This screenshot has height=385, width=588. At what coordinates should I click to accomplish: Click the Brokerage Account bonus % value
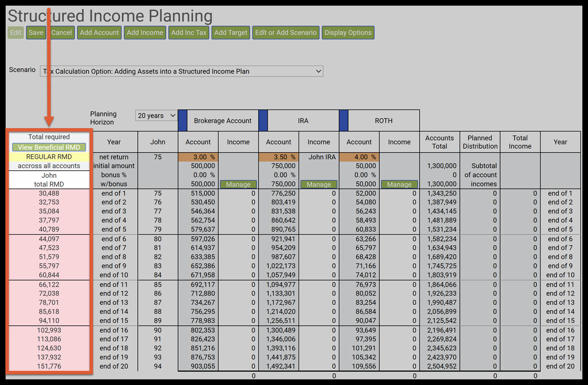coord(204,175)
